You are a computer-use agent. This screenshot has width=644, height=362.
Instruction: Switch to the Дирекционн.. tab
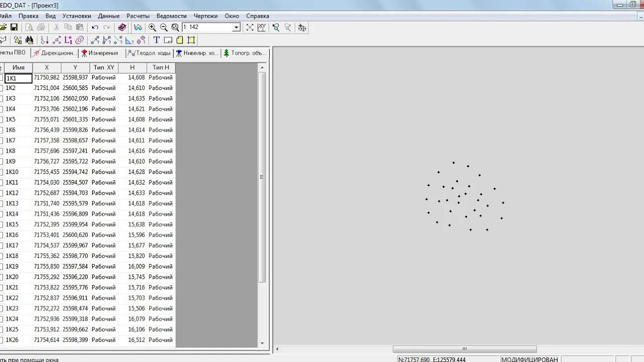55,53
